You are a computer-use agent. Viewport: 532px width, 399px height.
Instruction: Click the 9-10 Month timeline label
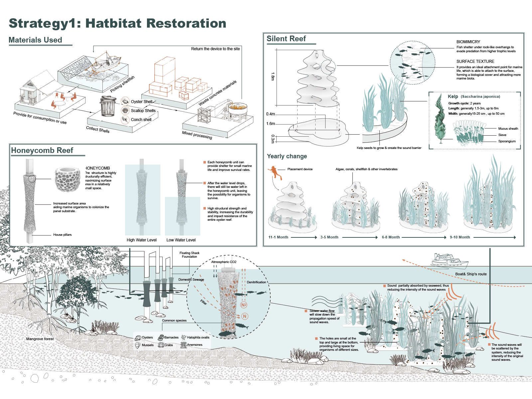click(460, 237)
